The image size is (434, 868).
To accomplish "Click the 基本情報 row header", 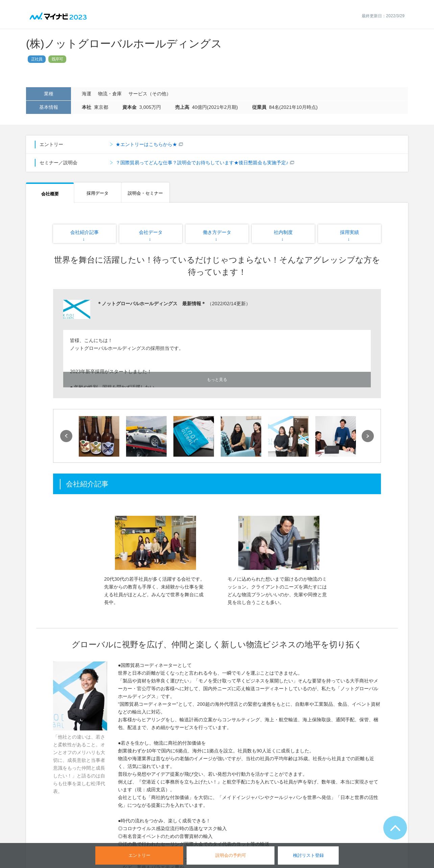I will click(x=48, y=107).
